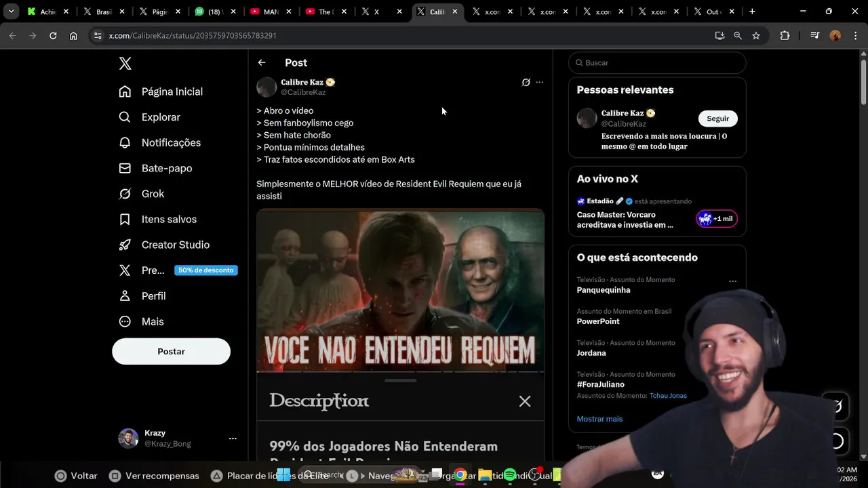Close the Description panel

pos(525,401)
